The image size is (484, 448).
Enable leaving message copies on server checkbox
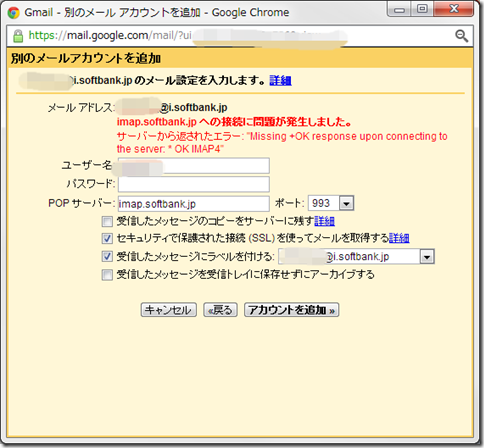[107, 221]
